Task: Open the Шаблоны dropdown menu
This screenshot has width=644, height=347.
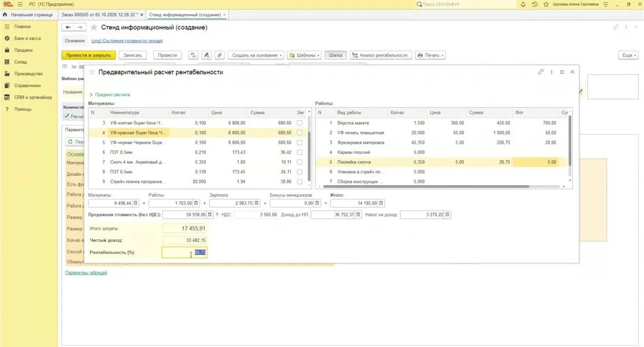Action: 304,55
